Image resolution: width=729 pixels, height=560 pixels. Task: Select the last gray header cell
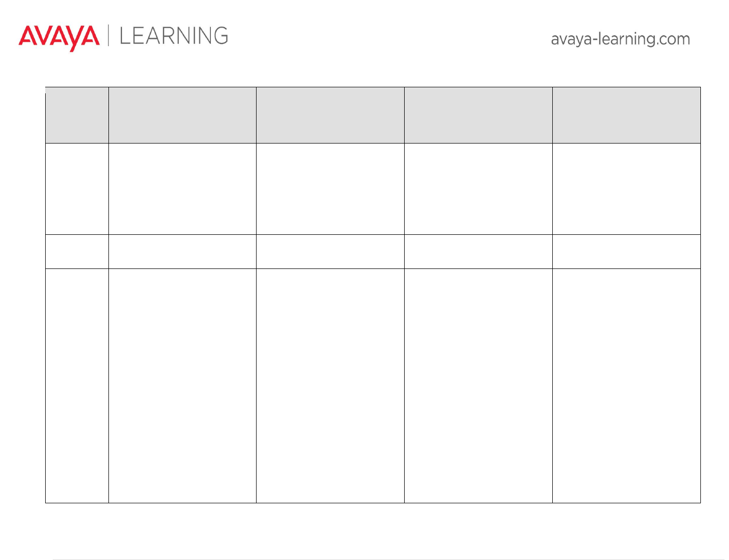click(627, 115)
